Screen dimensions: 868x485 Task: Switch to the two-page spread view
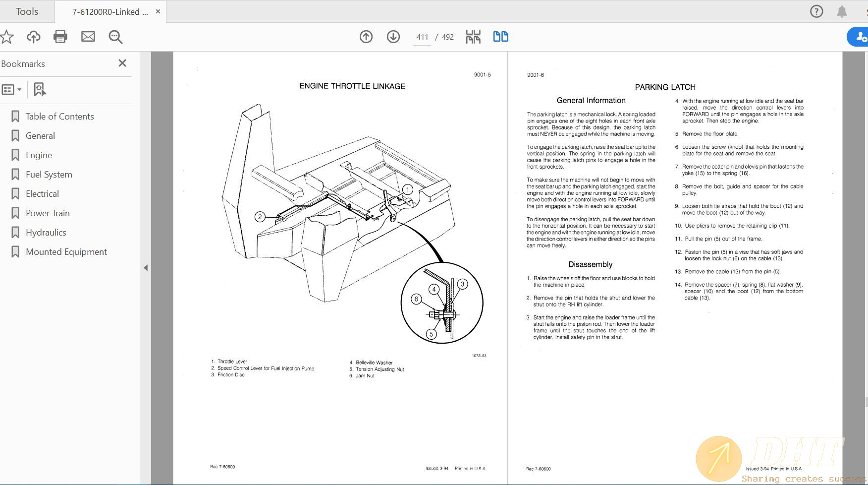pos(500,36)
